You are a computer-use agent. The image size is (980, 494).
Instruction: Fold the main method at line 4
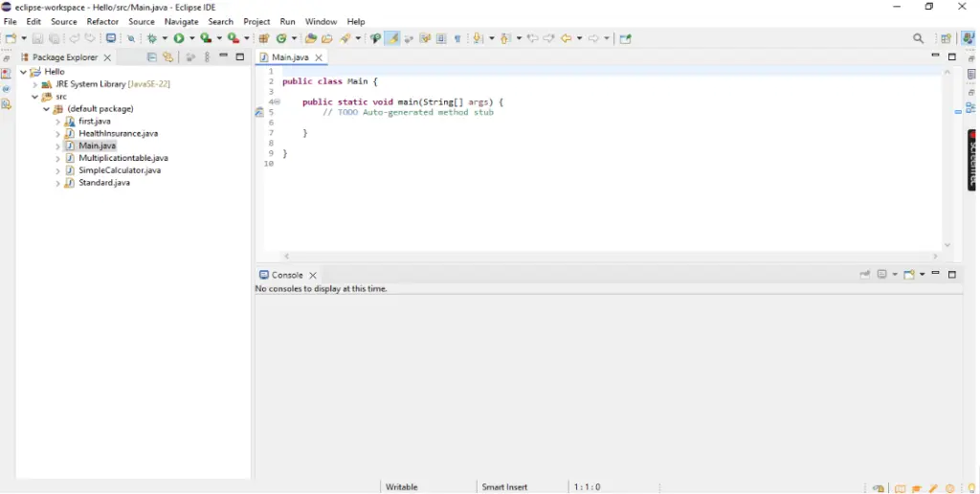[277, 101]
